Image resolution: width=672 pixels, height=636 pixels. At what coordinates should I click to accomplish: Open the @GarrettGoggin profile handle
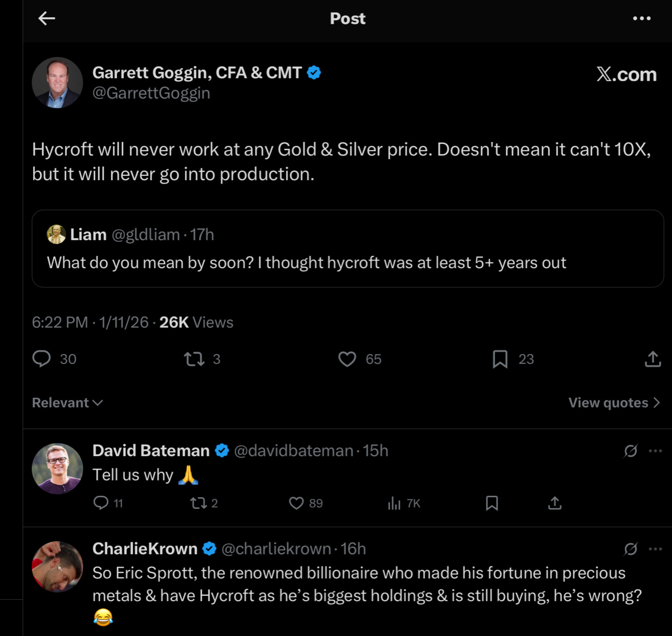coord(151,93)
